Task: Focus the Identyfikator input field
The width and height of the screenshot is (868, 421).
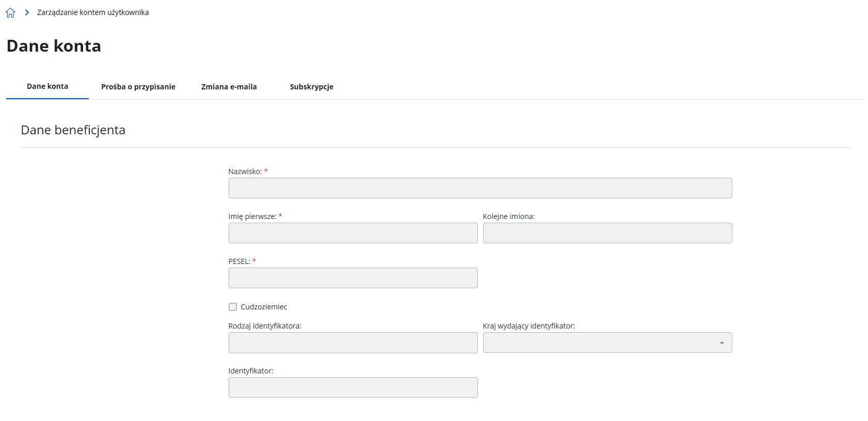Action: pos(353,387)
